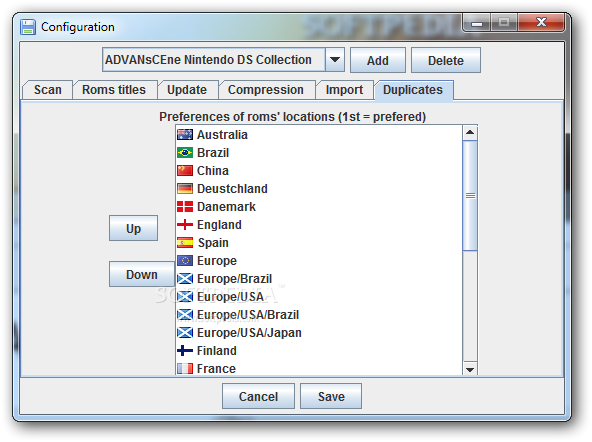Open the Roms titles tab
This screenshot has width=592, height=442.
tap(114, 90)
